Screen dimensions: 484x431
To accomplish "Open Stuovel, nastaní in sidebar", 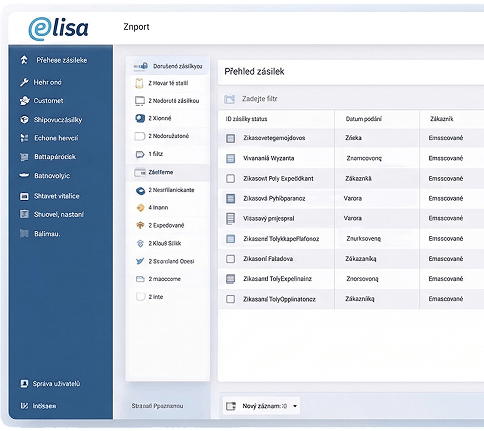I will pos(59,214).
